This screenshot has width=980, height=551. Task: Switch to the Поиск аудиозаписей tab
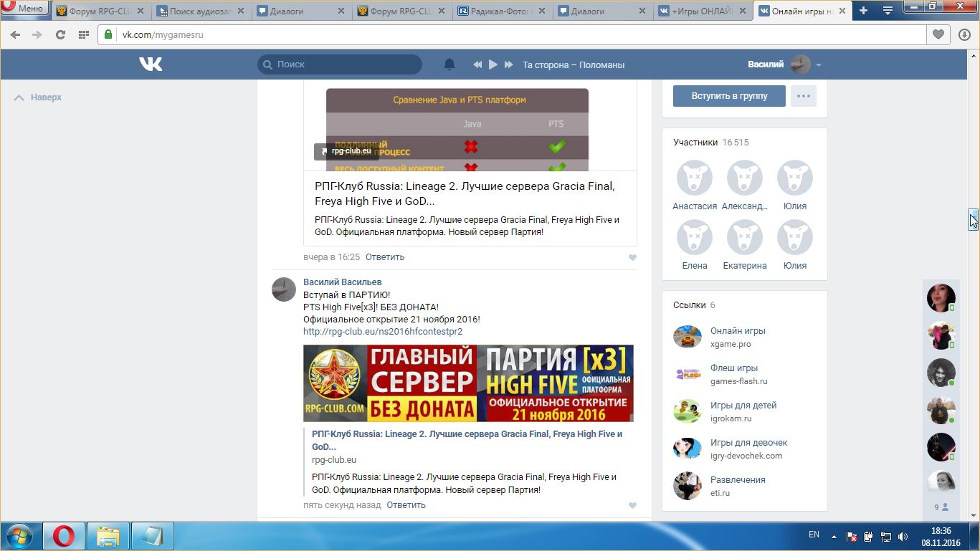coord(201,11)
